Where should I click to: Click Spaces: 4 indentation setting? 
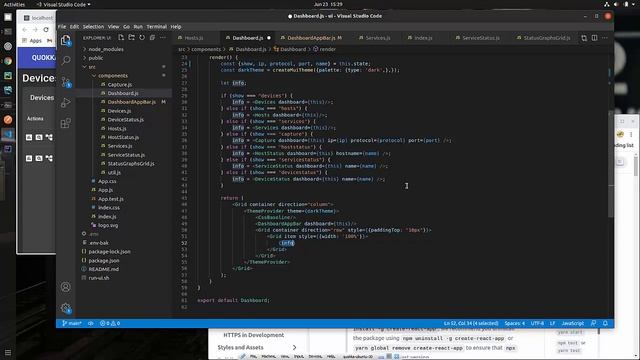[515, 323]
